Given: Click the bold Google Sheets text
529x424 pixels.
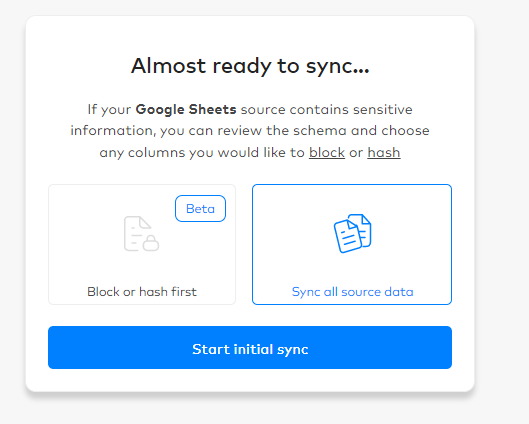Looking at the screenshot, I should pyautogui.click(x=186, y=110).
